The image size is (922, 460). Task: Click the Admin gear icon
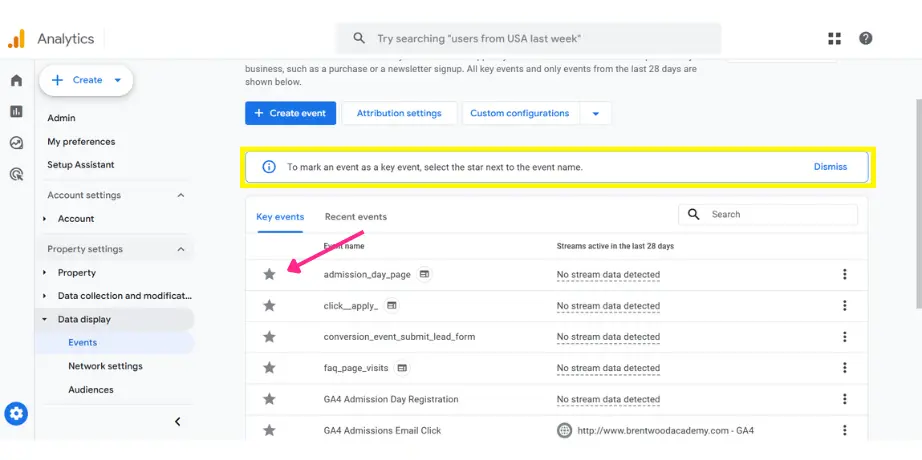click(16, 413)
